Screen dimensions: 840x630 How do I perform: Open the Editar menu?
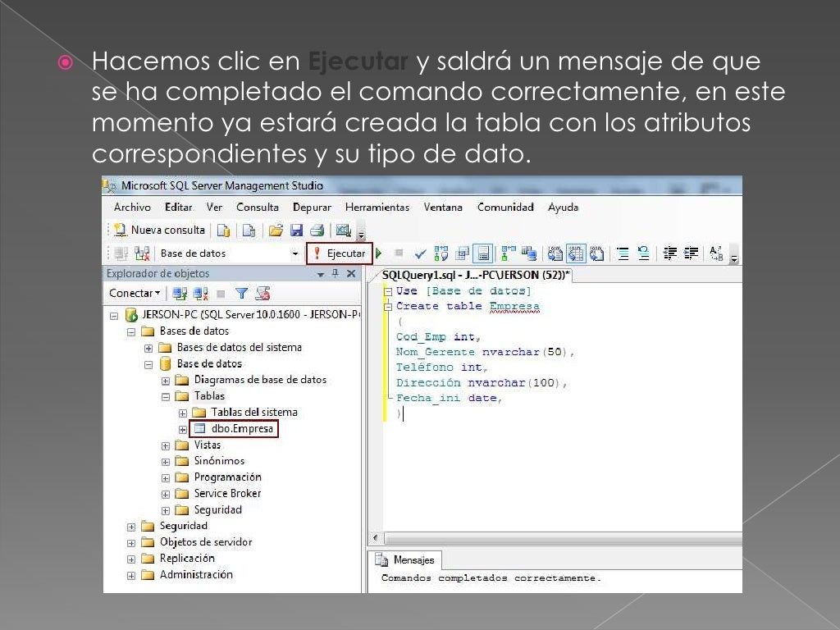click(178, 208)
